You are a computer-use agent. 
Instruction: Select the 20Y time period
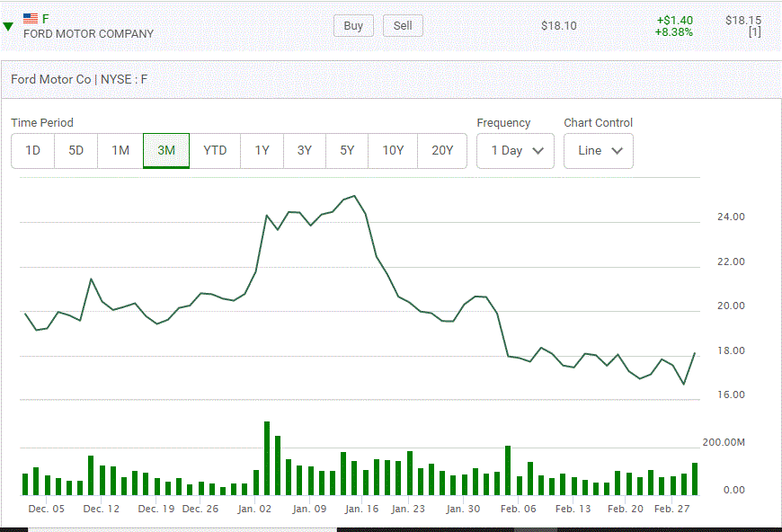coord(442,151)
